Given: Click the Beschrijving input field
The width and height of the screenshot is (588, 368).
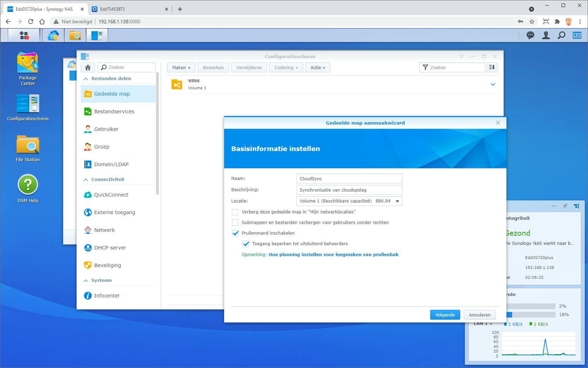Looking at the screenshot, I should pos(349,190).
